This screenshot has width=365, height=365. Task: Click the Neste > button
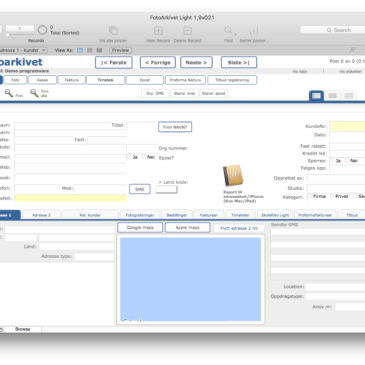pos(196,62)
